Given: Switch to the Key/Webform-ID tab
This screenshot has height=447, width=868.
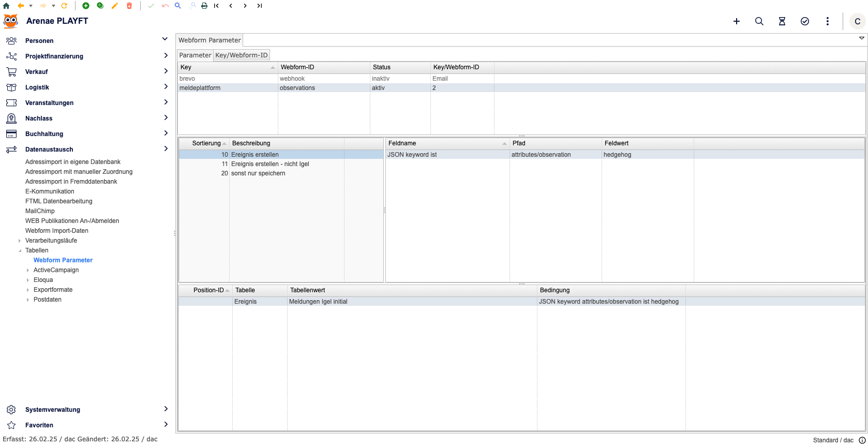Looking at the screenshot, I should 241,55.
